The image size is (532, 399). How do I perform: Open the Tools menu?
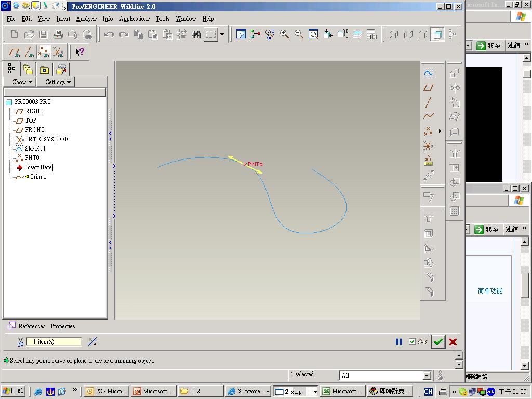163,19
